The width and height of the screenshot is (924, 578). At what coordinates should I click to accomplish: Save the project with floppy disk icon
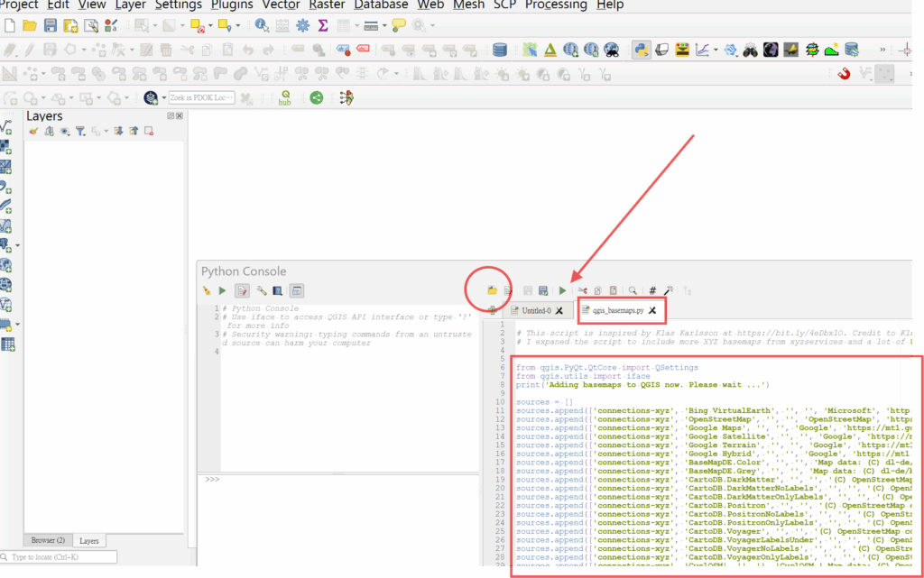(x=51, y=26)
